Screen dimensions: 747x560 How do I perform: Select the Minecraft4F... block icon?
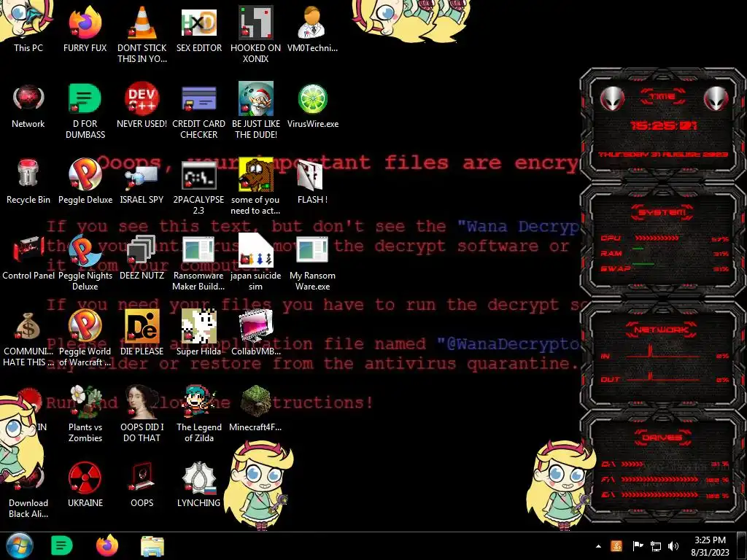pos(256,408)
